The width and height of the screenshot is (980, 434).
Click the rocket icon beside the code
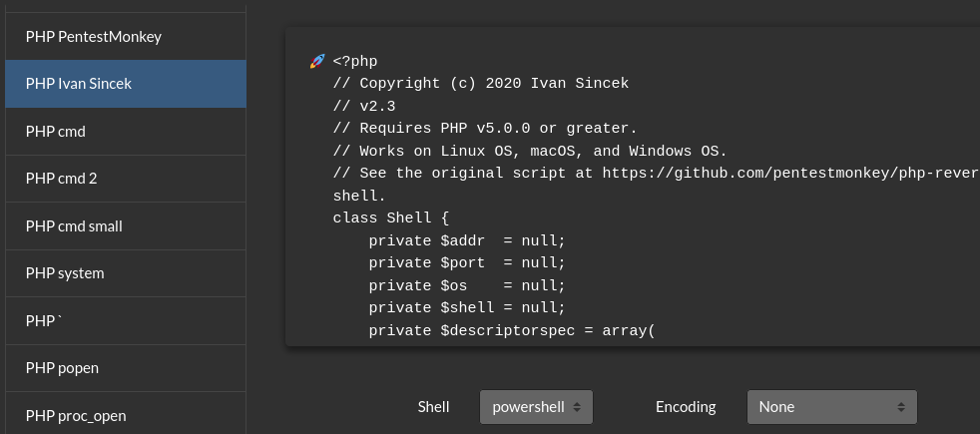317,61
